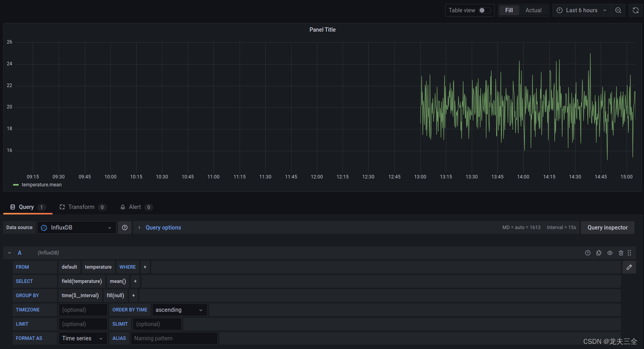Add WHERE condition plus button
Screen dimensions: 644x349
[145, 267]
